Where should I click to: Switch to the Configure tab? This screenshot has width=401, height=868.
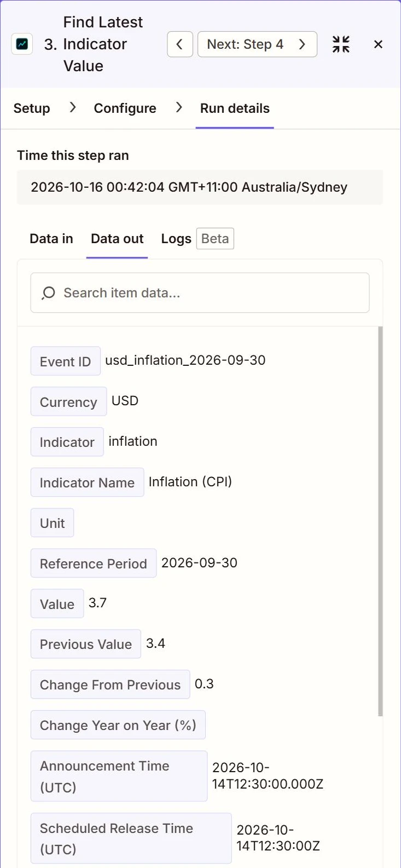125,108
